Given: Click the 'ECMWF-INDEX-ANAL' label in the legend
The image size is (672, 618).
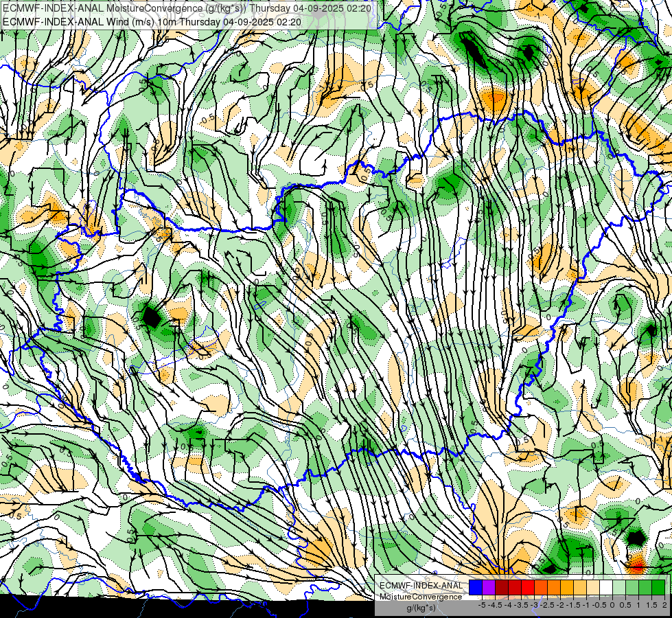Looking at the screenshot, I should [421, 586].
